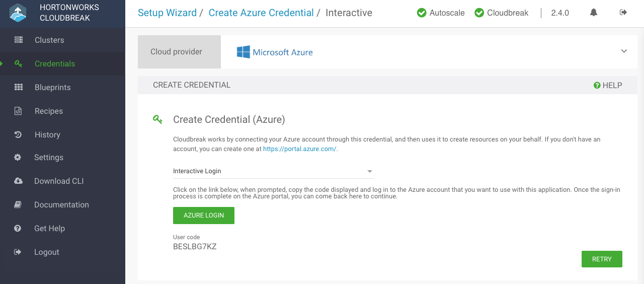Open the Interactive Login dropdown
644x284 pixels.
(x=273, y=171)
